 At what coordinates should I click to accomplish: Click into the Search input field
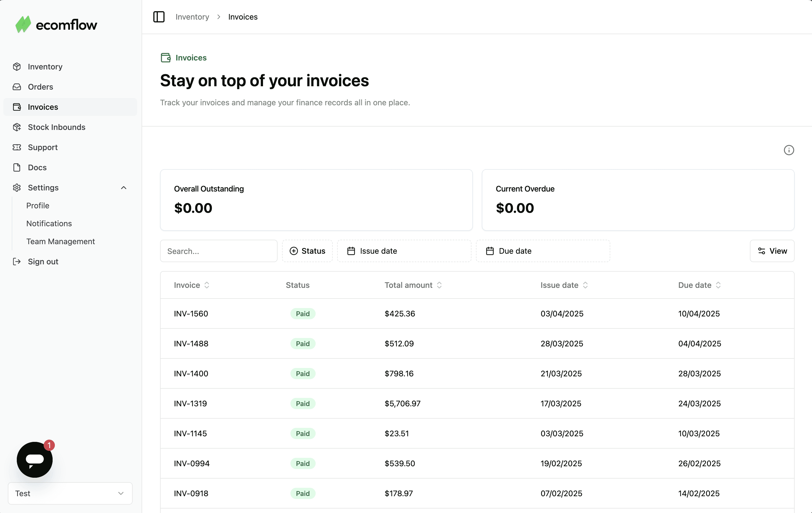click(x=219, y=251)
